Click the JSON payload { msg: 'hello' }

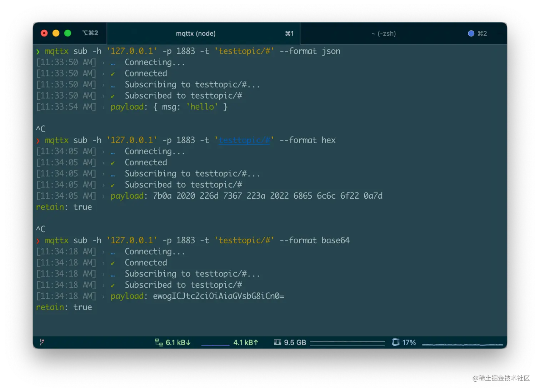coord(190,107)
